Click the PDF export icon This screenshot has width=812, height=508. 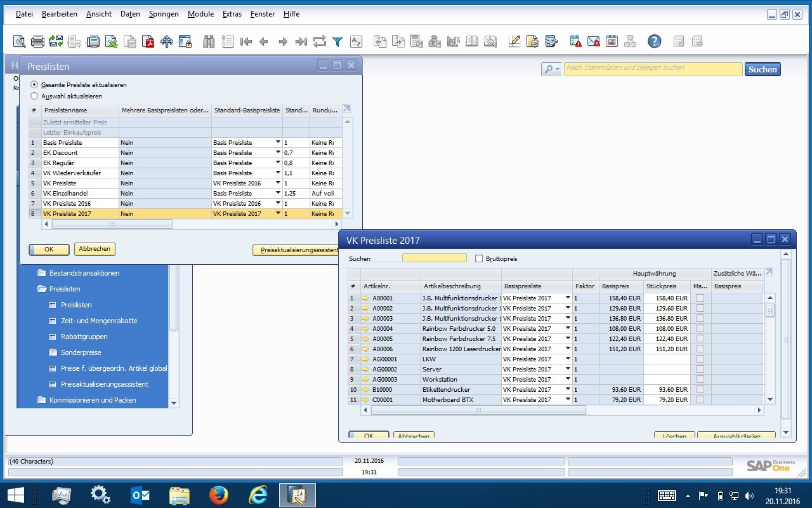(148, 42)
